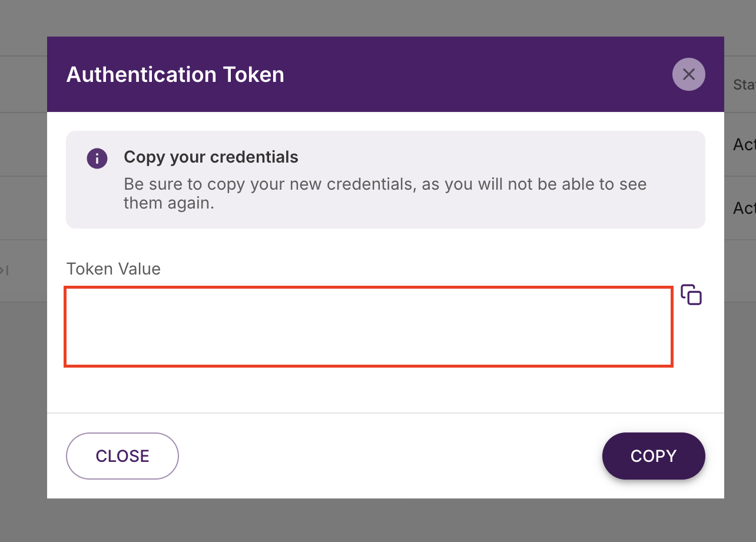This screenshot has width=756, height=542.
Task: Dismiss the token modal with the outlined CLOSE pill
Action: tap(122, 455)
